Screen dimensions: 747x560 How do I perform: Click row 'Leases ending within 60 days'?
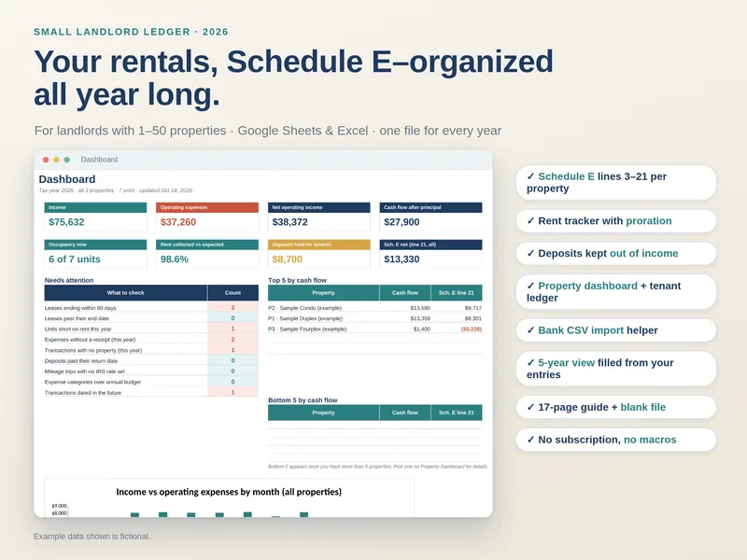151,308
